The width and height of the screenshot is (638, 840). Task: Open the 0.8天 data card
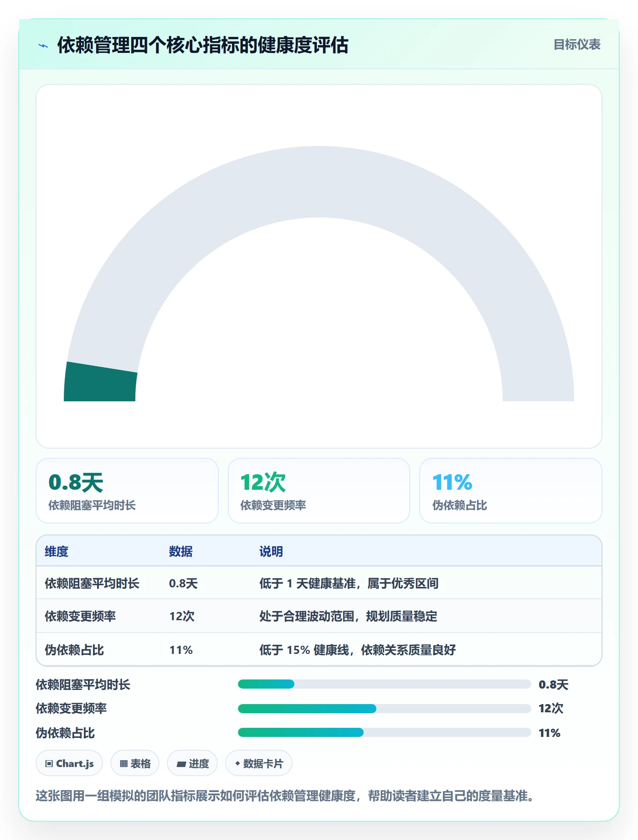(127, 491)
